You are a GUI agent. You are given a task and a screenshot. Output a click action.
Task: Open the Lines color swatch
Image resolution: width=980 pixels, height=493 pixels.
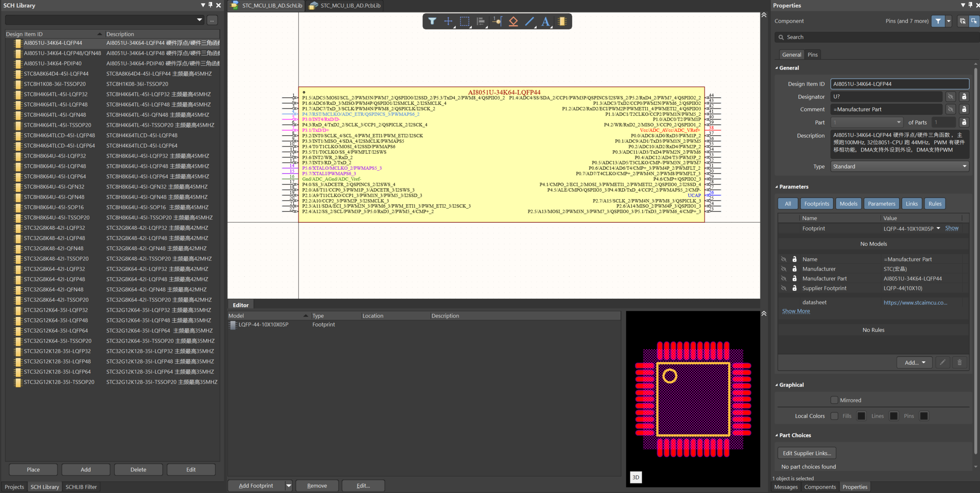[894, 416]
